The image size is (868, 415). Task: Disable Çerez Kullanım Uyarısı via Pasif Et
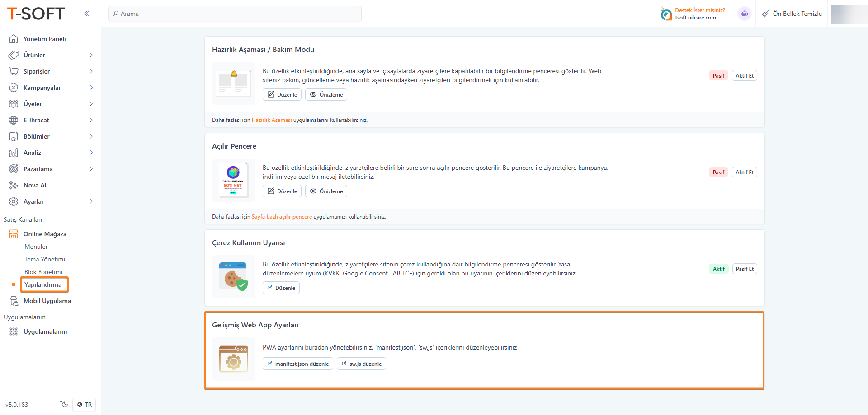744,269
